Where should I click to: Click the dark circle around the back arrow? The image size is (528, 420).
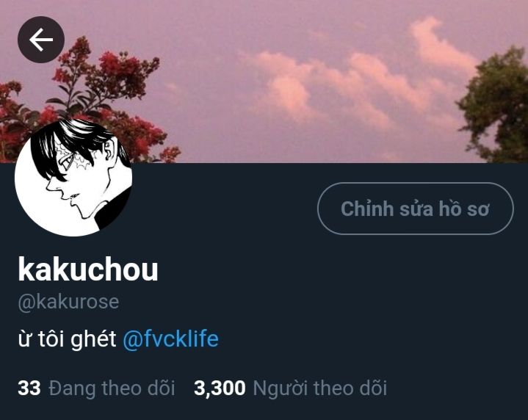point(41,40)
